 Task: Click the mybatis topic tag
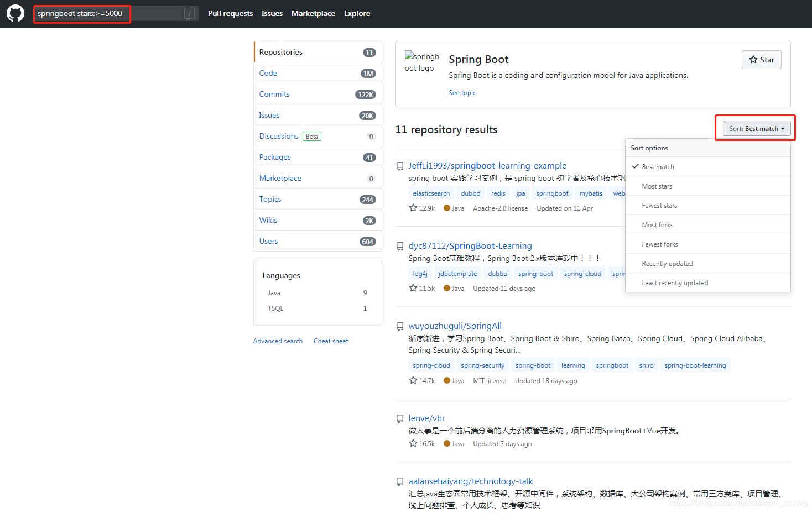(x=591, y=193)
